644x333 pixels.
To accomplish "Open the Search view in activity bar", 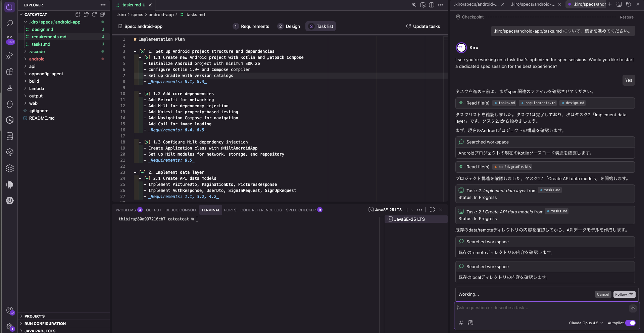I will (x=10, y=23).
